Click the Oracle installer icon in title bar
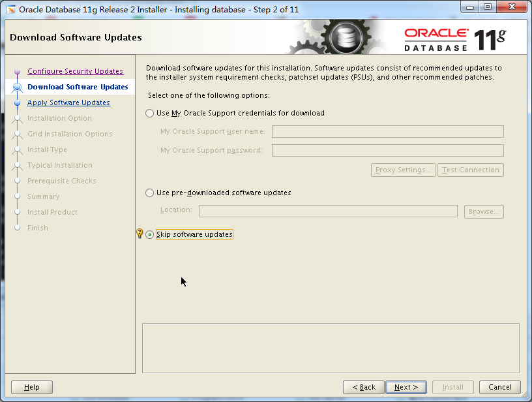 click(11, 10)
